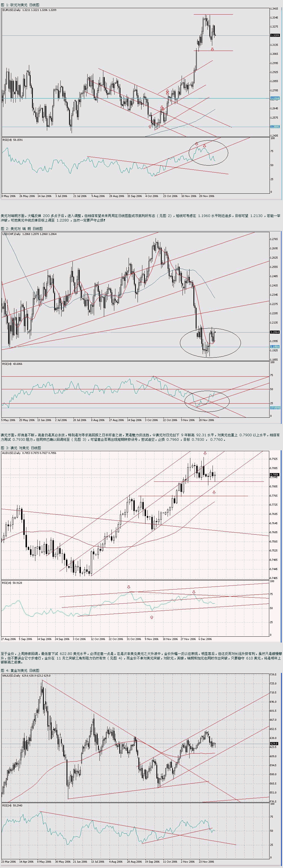
Task: Click the 1.1855 price axis value
Action: 274,360
